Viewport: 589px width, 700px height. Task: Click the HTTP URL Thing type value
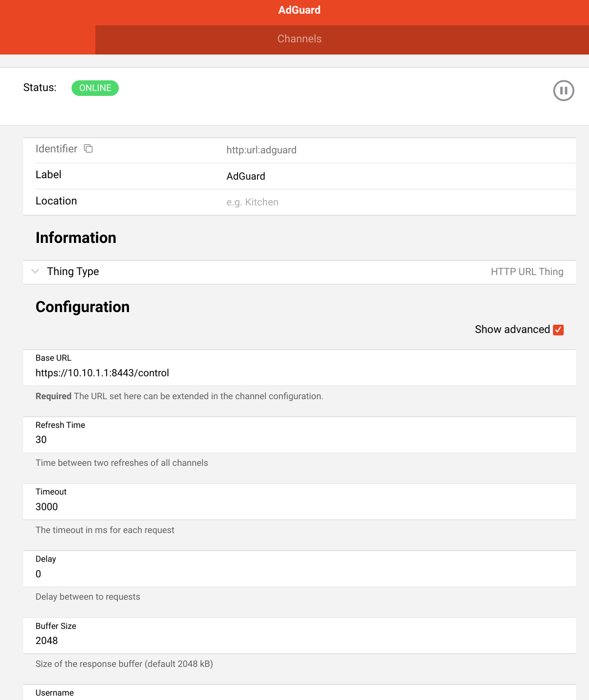tap(527, 272)
